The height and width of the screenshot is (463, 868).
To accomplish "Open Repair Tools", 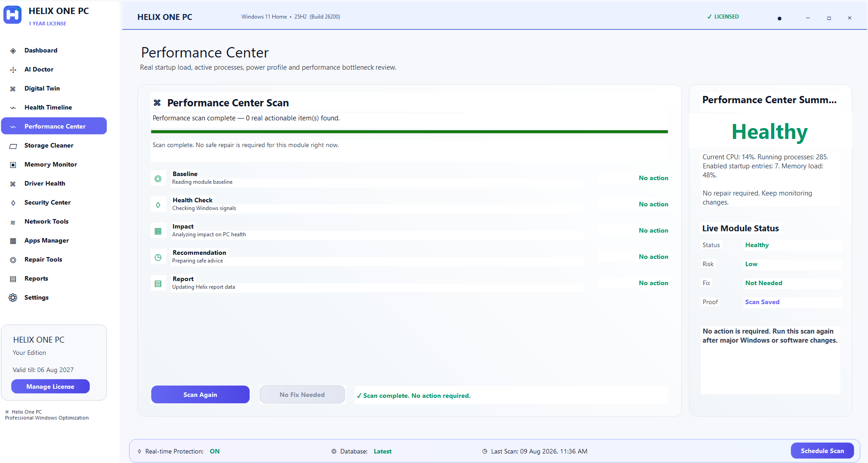I will (x=54, y=259).
